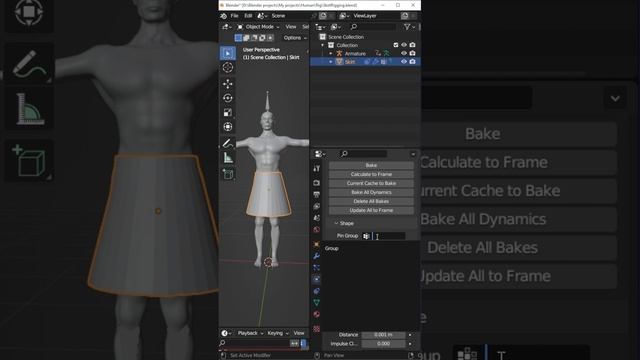Select the Select Box tool in viewport toolbar
The image size is (640, 360).
click(x=228, y=53)
